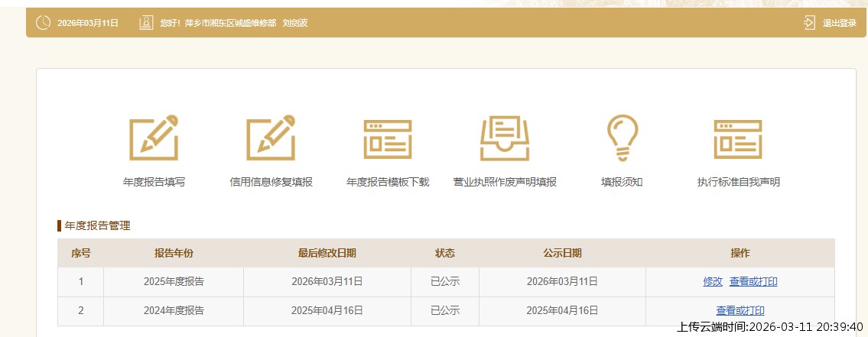The image size is (868, 337).
Task: Log out via the 退出登录 link
Action: (839, 23)
